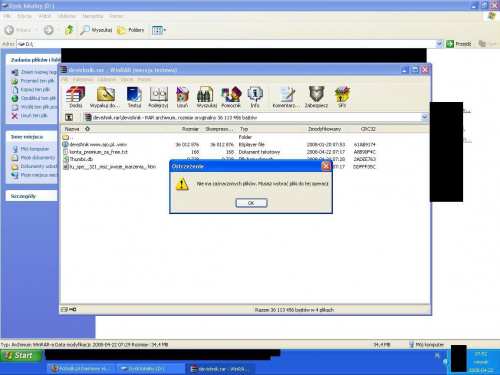Open the Polecenia menu in WinRAR
This screenshot has height=375, width=500.
click(x=83, y=79)
